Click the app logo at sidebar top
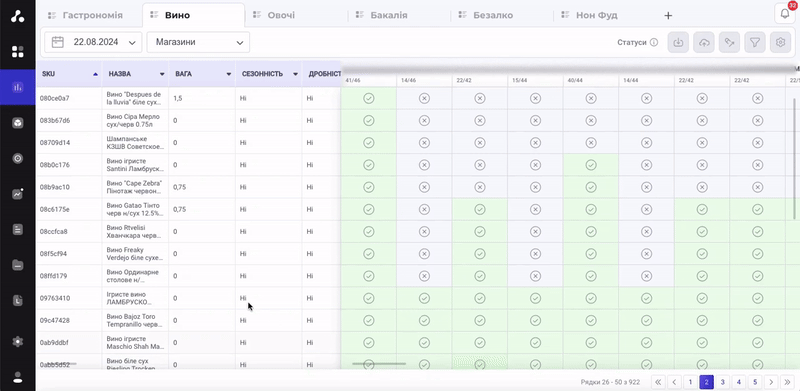 coord(17,16)
